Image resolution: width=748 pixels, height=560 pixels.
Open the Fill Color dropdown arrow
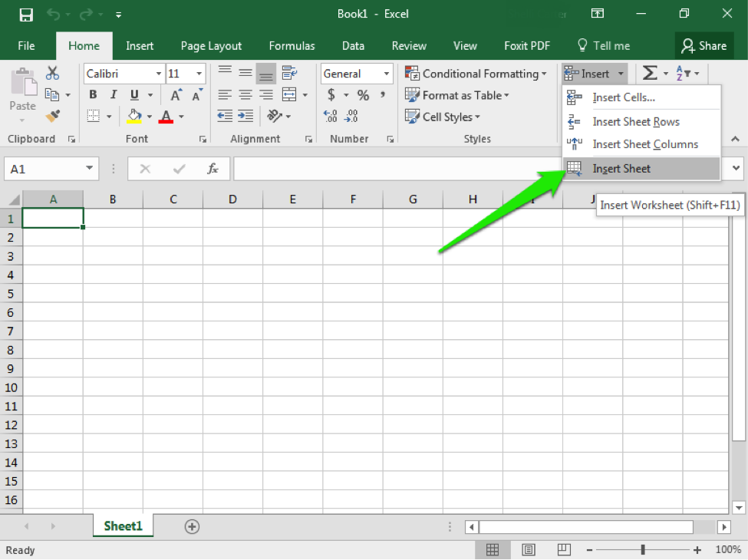click(150, 117)
